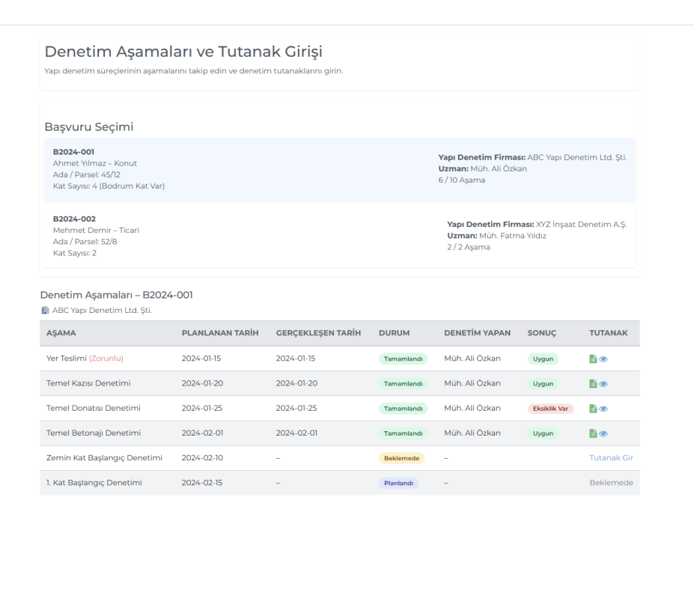Viewport: 694px width, 616px height.
Task: Open the Temel Donatısı Denetimi document icon
Action: 593,409
